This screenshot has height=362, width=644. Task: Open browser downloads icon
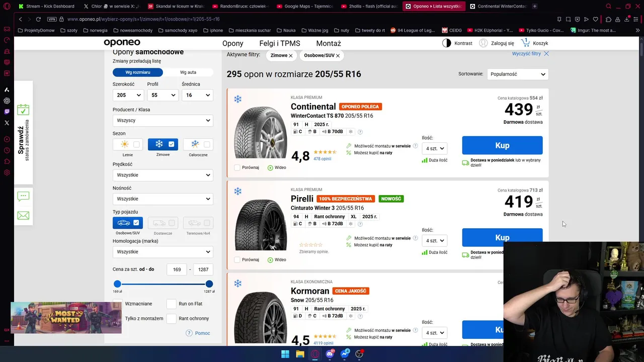[626, 19]
